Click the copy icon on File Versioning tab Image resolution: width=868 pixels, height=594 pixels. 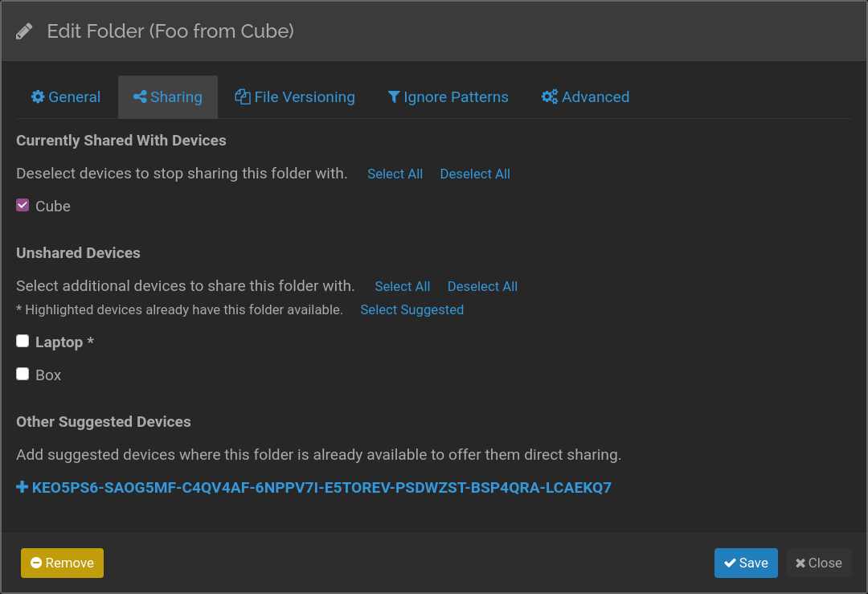(x=242, y=96)
